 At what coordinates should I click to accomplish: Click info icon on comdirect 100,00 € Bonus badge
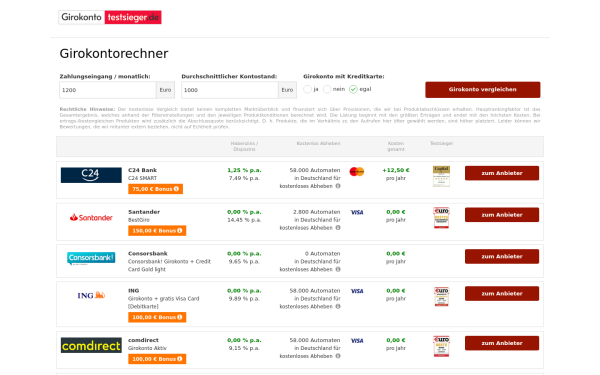[x=179, y=359]
